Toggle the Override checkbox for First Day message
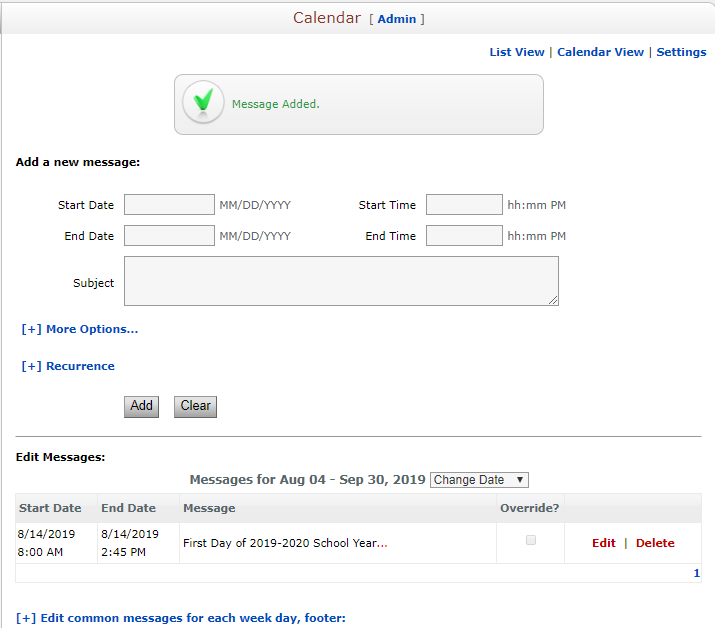This screenshot has width=715, height=628. click(x=530, y=540)
